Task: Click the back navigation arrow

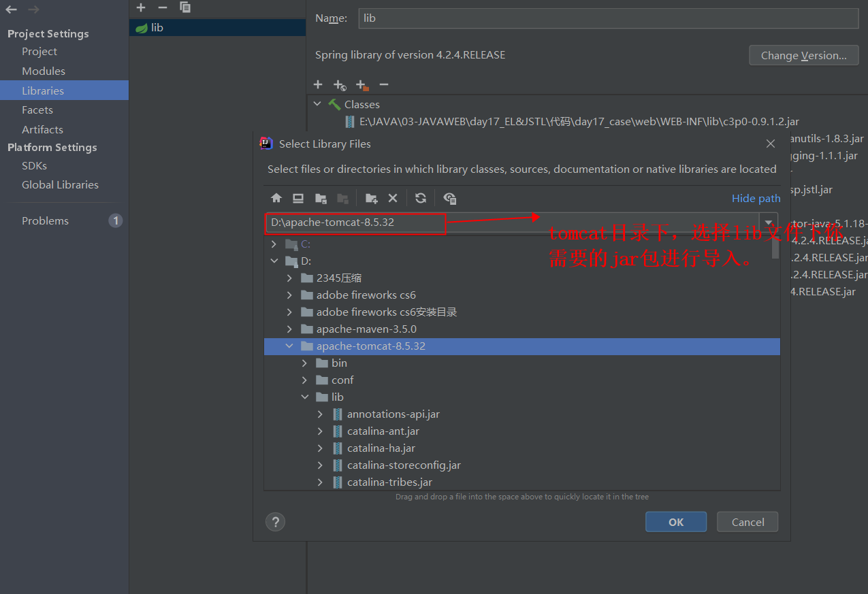Action: click(11, 10)
